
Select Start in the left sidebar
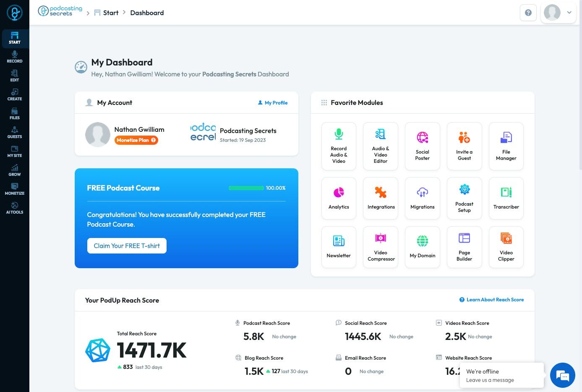[15, 39]
